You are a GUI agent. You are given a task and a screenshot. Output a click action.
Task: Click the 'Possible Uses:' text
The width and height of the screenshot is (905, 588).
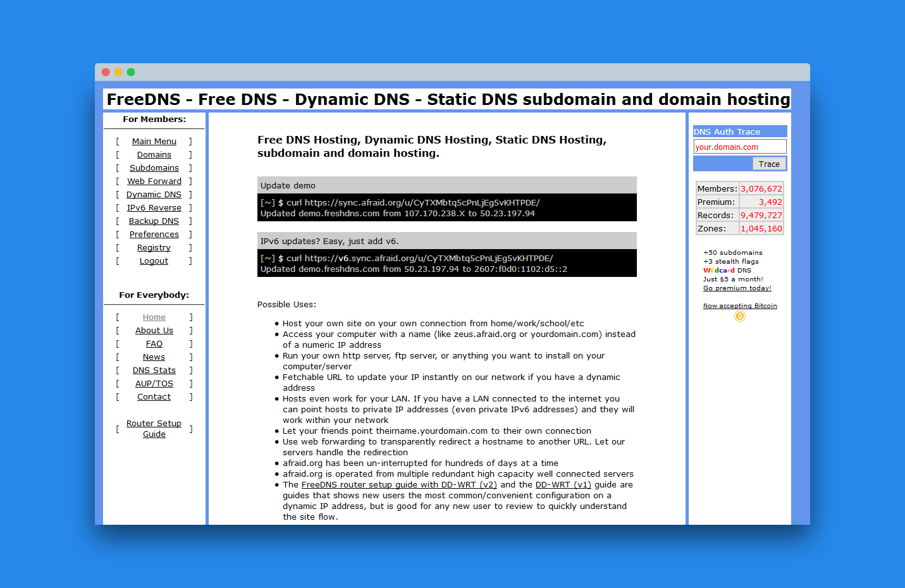tap(286, 305)
